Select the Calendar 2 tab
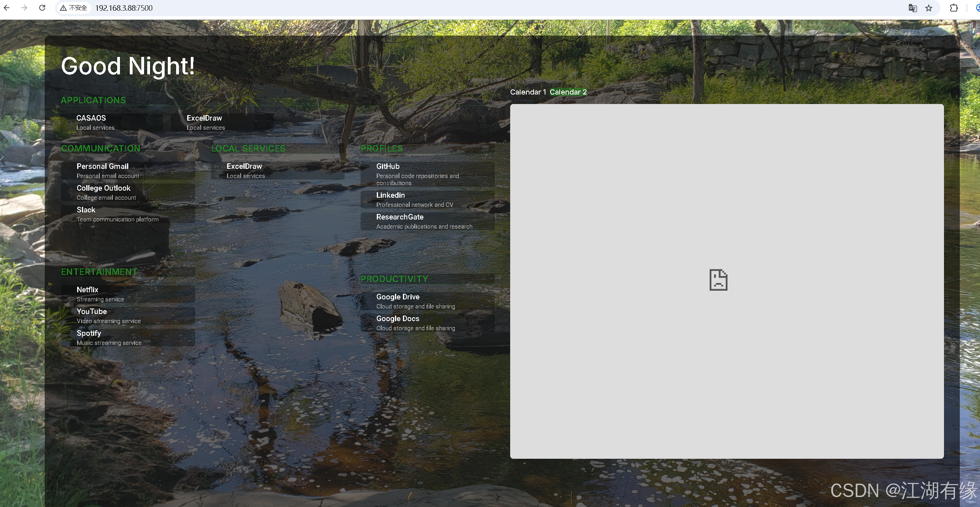This screenshot has height=507, width=980. click(568, 92)
